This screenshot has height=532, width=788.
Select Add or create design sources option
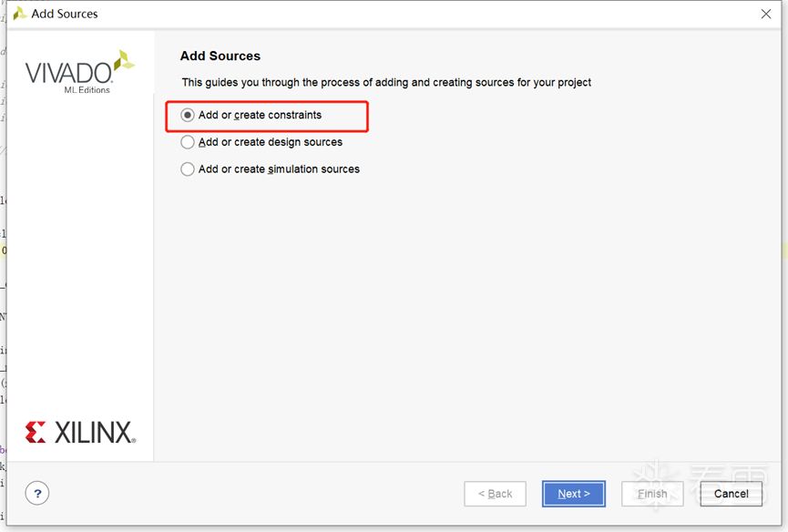(x=188, y=142)
